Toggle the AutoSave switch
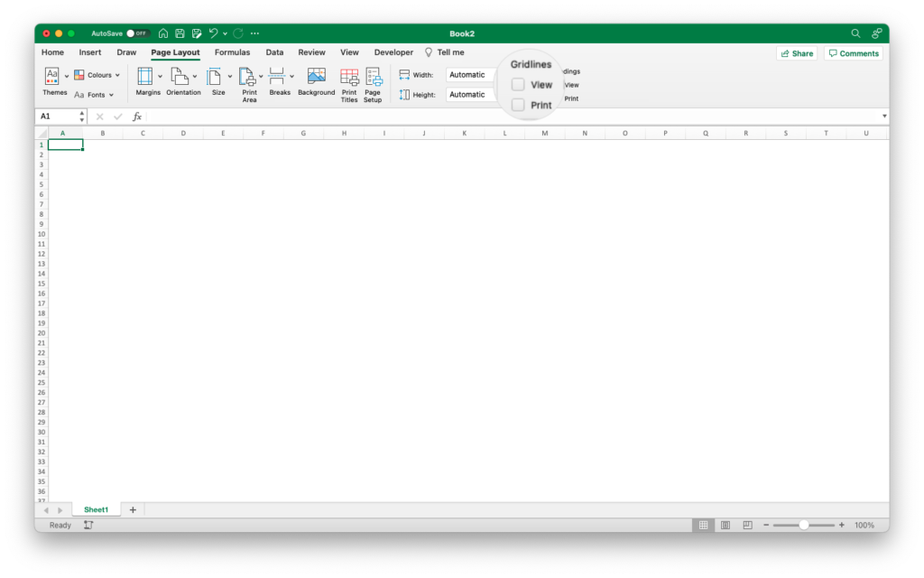This screenshot has width=924, height=578. 137,33
